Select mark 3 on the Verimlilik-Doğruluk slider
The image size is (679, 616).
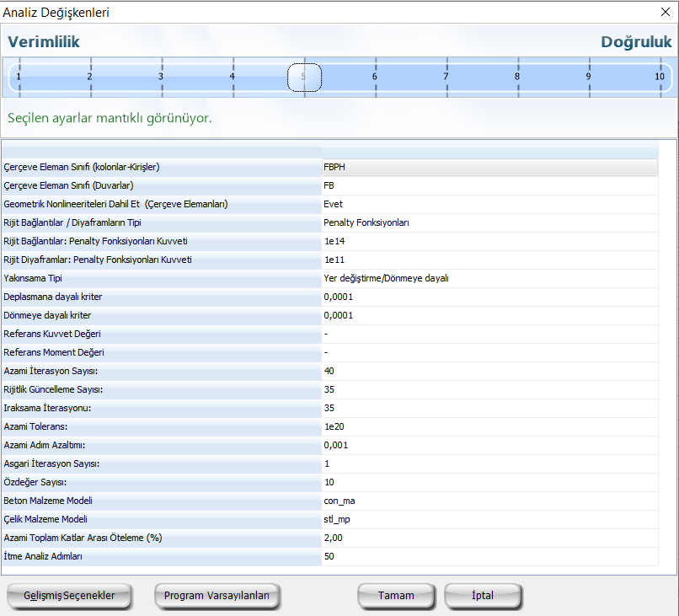[x=161, y=77]
